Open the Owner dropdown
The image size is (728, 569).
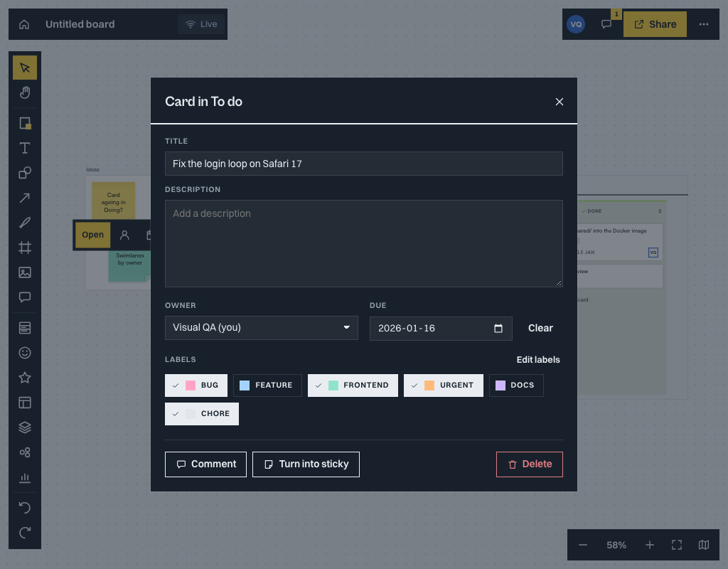262,328
